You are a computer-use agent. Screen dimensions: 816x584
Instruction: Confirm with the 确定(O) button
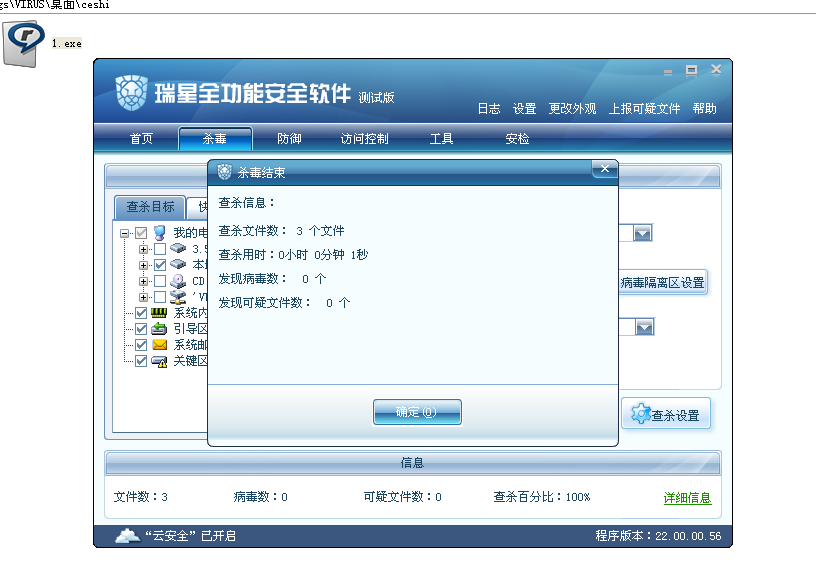coord(417,412)
